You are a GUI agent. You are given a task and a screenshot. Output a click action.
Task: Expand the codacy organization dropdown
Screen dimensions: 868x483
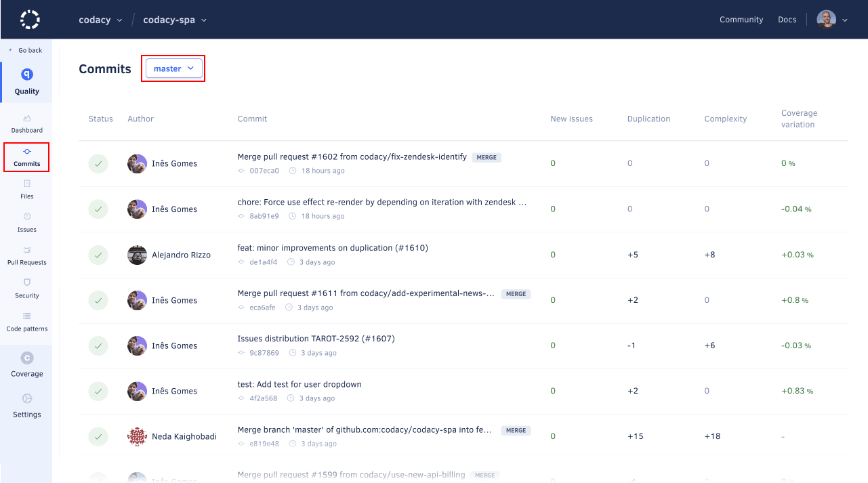click(100, 20)
